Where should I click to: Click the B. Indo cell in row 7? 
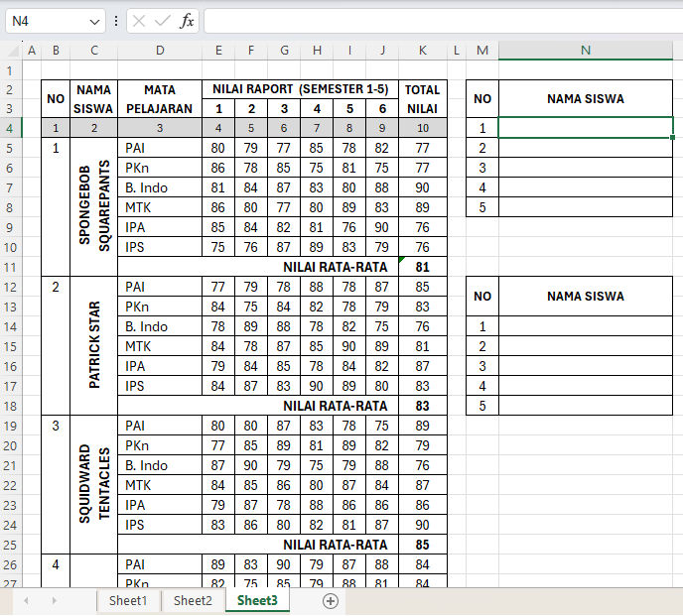pyautogui.click(x=160, y=187)
